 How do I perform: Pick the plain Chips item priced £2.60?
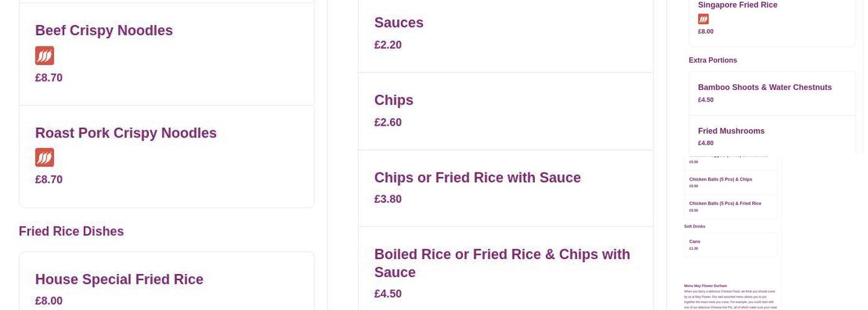click(x=394, y=100)
